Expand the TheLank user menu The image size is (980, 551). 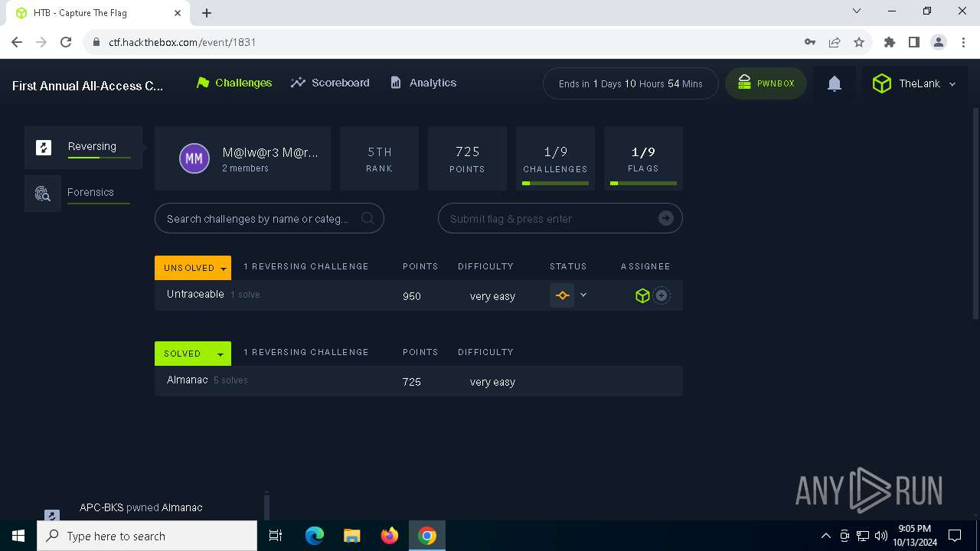point(914,83)
